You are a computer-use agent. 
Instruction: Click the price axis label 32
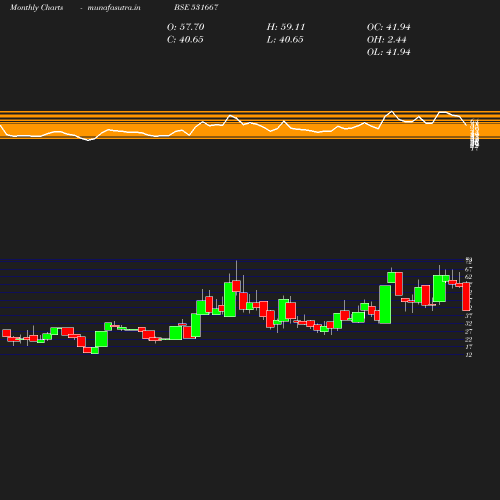pos(469,323)
